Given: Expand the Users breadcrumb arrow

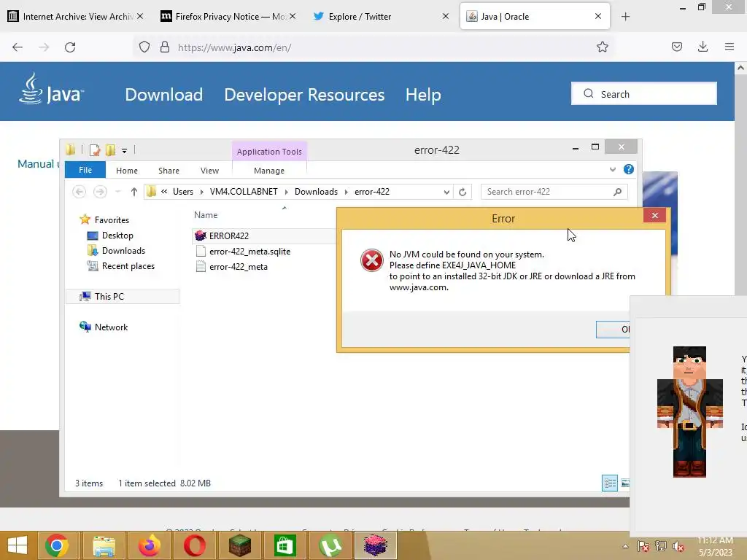Looking at the screenshot, I should tap(201, 192).
